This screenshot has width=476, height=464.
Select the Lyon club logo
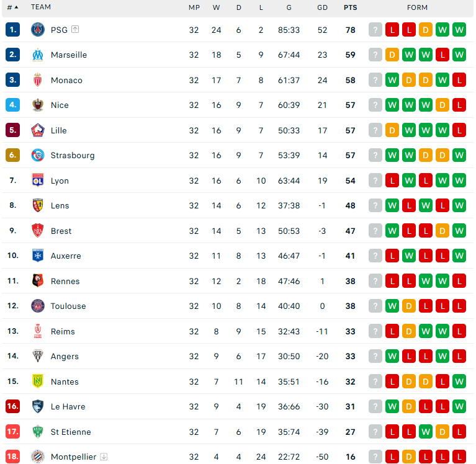click(x=38, y=181)
